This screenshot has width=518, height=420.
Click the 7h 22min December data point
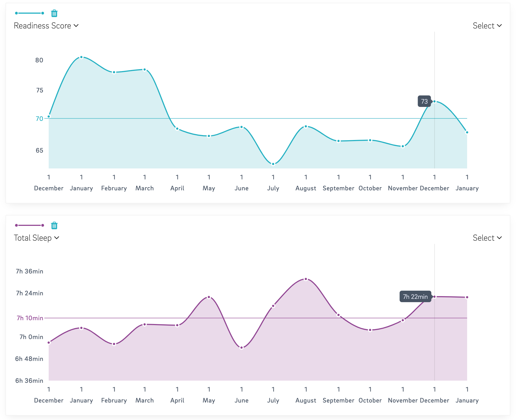434,297
